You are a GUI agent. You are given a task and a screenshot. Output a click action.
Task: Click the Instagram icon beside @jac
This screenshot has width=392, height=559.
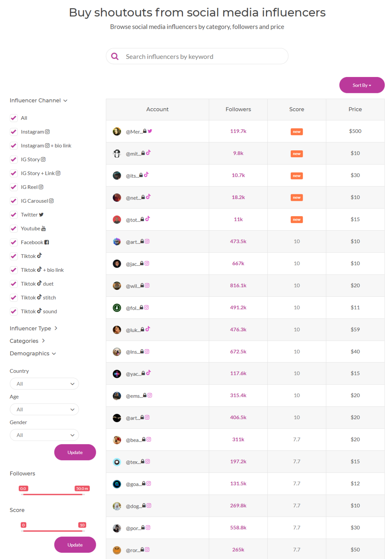point(147,263)
